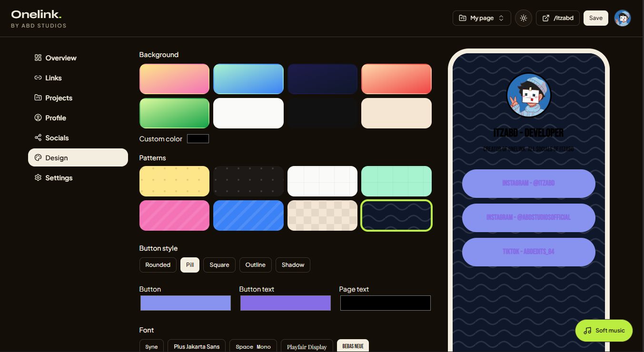The image size is (644, 352).
Task: Choose the Syne font
Action: (x=151, y=346)
